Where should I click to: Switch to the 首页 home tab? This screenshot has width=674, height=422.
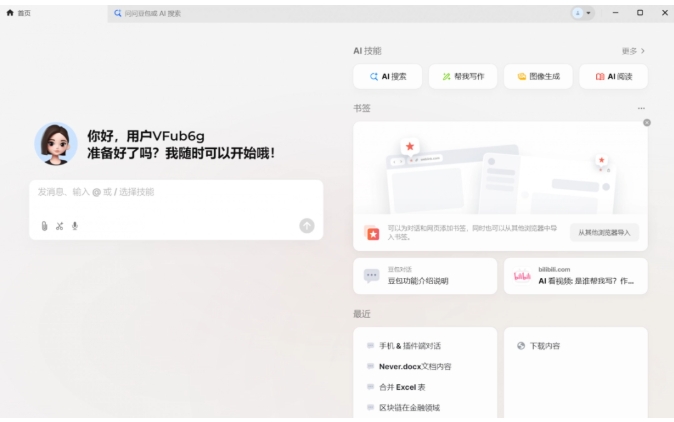(x=19, y=13)
